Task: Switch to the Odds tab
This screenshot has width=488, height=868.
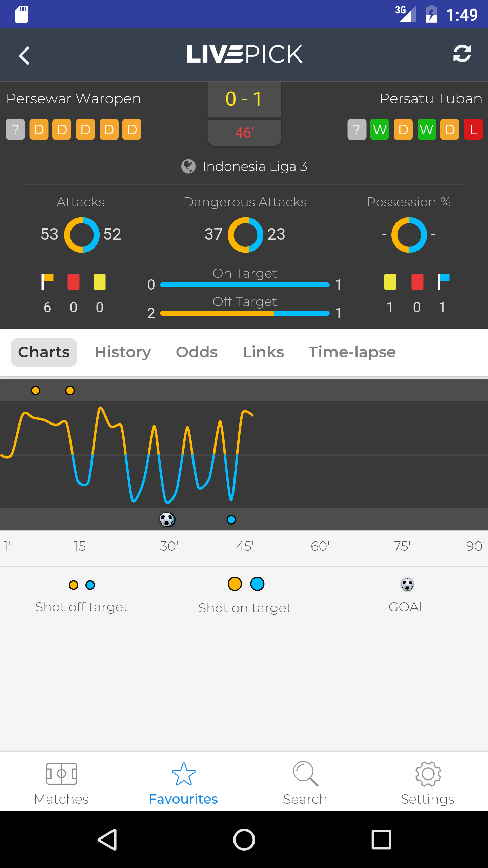Action: (197, 352)
